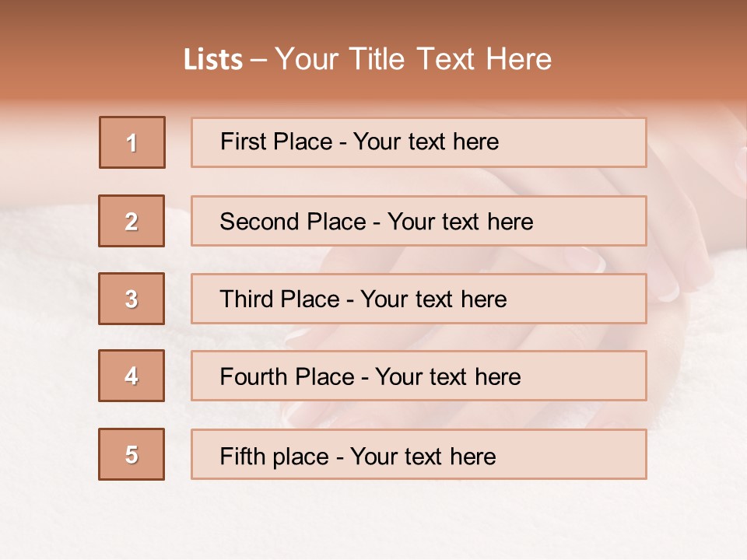Click the dash in the slide title

pyautogui.click(x=258, y=60)
